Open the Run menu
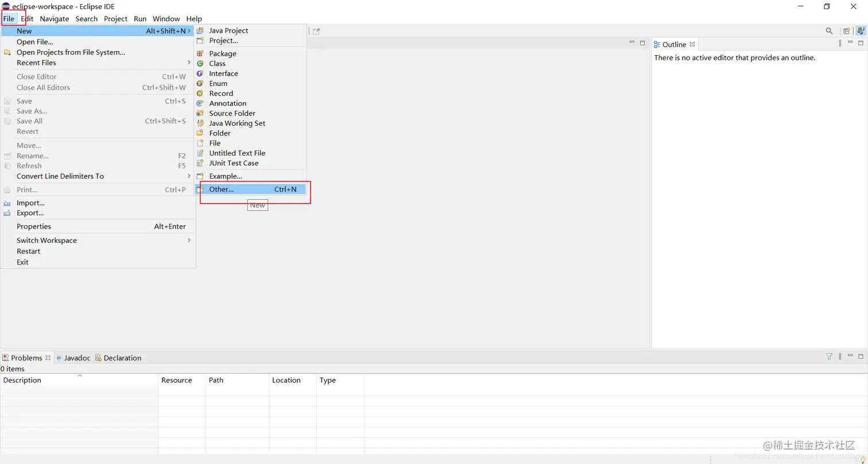The image size is (868, 464). [140, 18]
